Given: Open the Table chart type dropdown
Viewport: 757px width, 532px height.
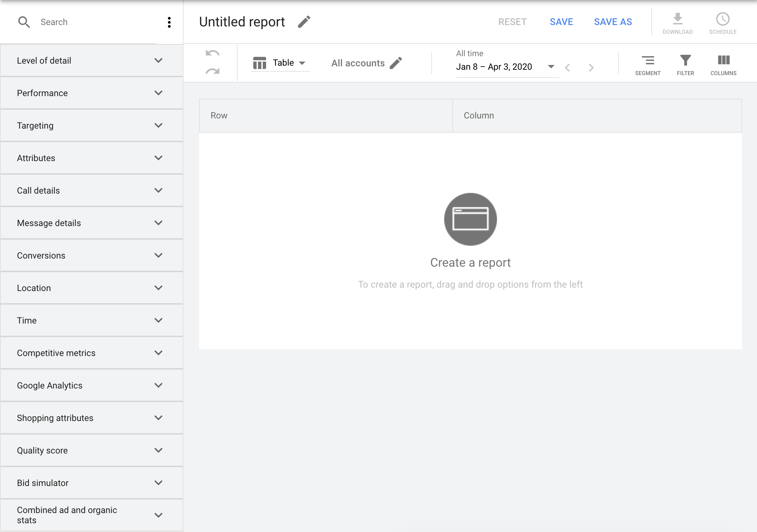Looking at the screenshot, I should point(280,63).
